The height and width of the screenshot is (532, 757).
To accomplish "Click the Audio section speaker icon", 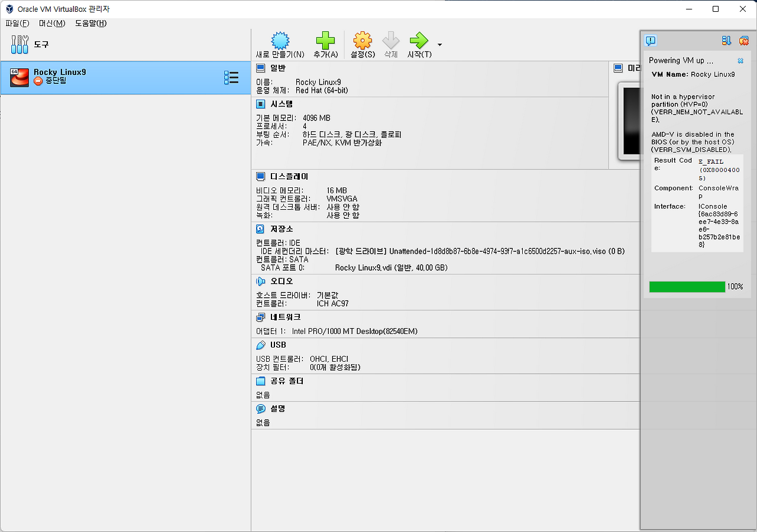I will tap(260, 281).
